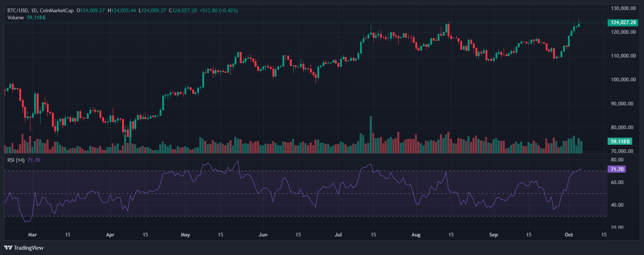644x255 pixels.
Task: Click the green 124,027.28 current price tag
Action: tap(622, 23)
